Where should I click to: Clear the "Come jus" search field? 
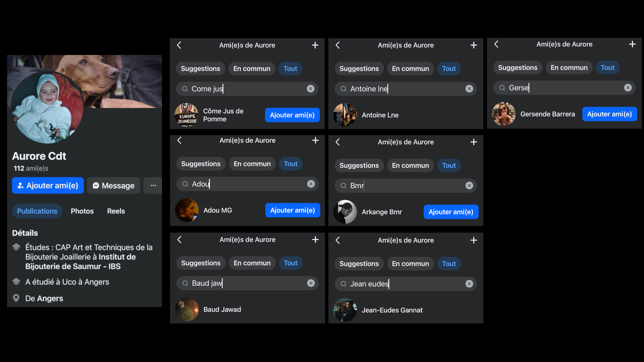[311, 89]
